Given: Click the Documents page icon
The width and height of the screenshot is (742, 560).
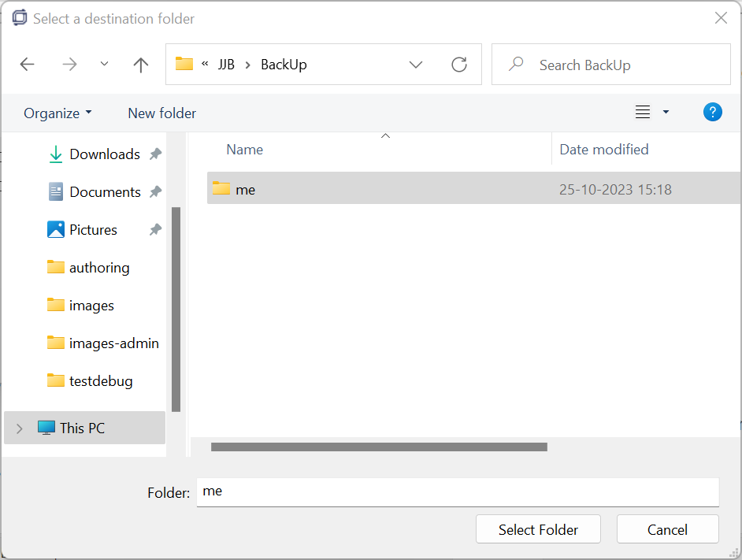Looking at the screenshot, I should point(56,191).
